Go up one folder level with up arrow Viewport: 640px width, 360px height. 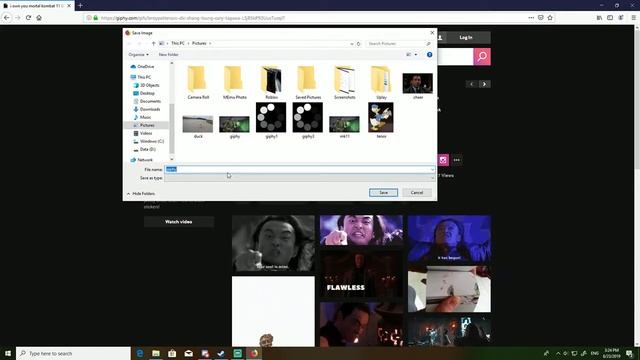pyautogui.click(x=153, y=44)
